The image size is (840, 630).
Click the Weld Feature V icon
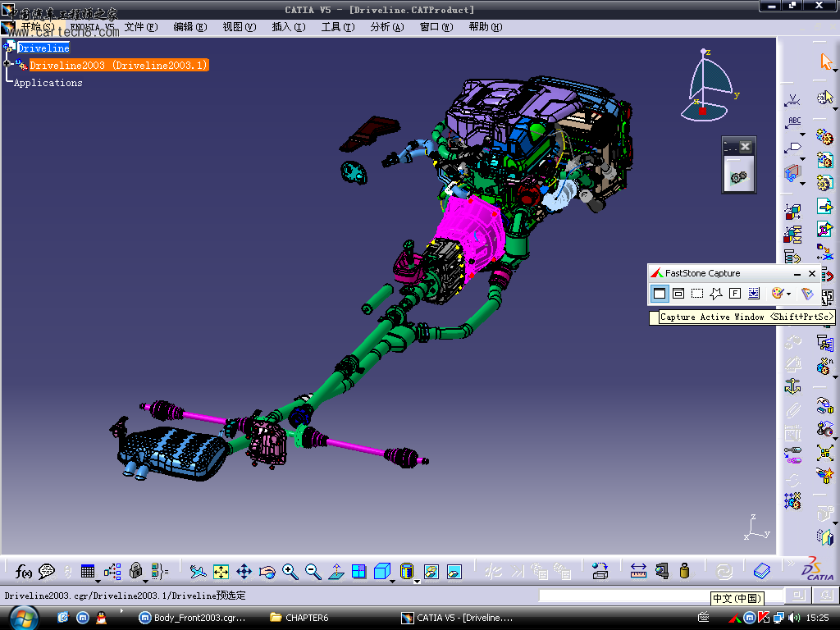click(x=792, y=99)
